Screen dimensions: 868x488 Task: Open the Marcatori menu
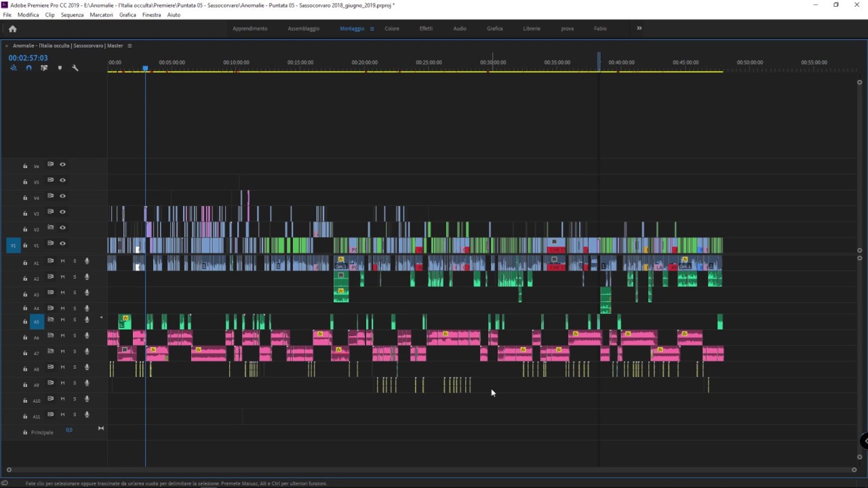click(101, 15)
